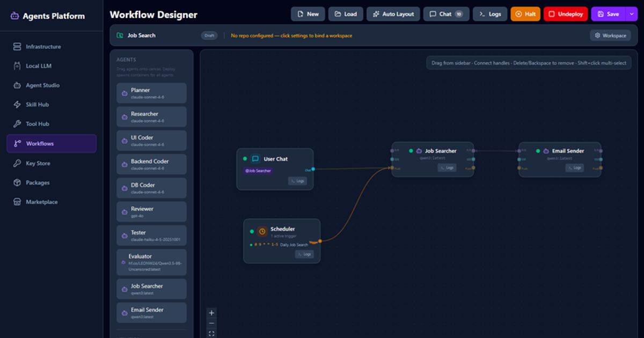The height and width of the screenshot is (338, 644).
Task: Run Auto Layout on the canvas
Action: click(393, 14)
